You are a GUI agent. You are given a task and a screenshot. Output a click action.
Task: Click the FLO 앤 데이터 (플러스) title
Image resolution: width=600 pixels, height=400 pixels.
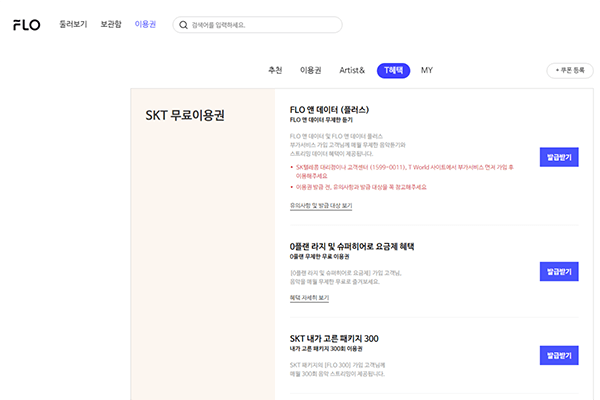pos(330,110)
